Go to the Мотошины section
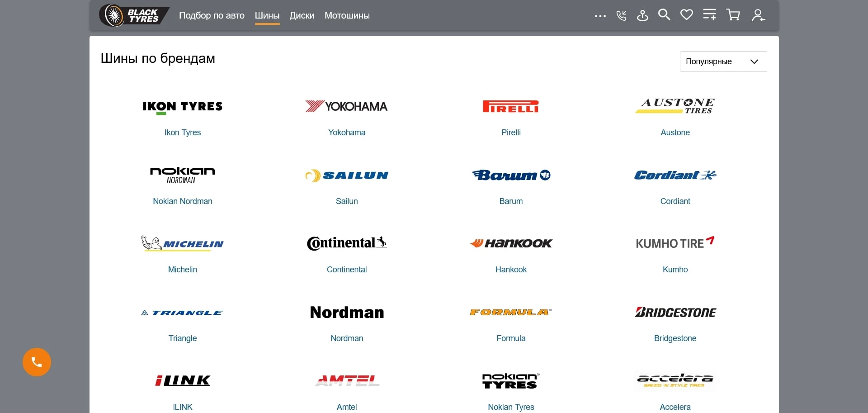Image resolution: width=868 pixels, height=413 pixels. tap(347, 15)
